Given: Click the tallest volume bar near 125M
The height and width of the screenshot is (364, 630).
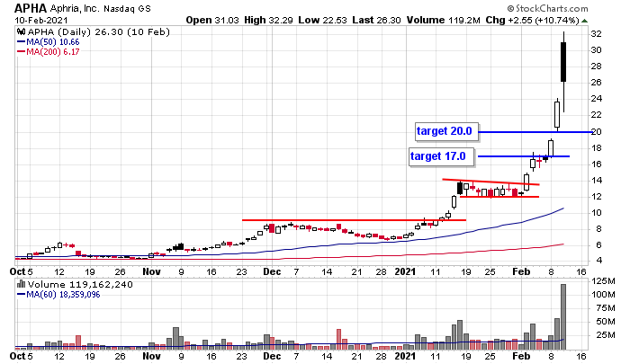Looking at the screenshot, I should [x=563, y=316].
